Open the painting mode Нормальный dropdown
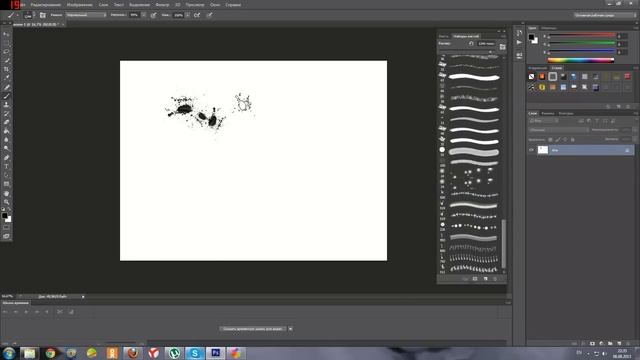The width and height of the screenshot is (640, 360). (x=86, y=15)
